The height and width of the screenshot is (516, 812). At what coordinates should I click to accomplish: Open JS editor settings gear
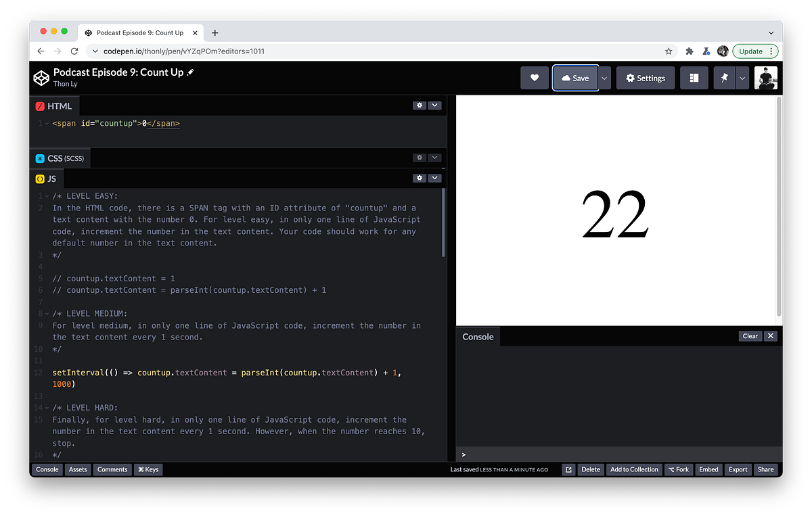(419, 178)
